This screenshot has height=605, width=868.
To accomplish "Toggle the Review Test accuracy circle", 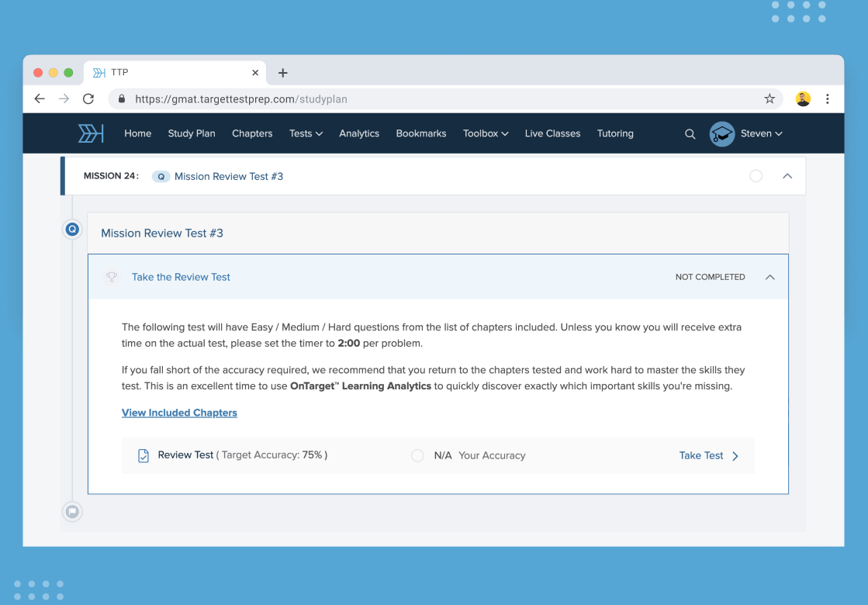I will (417, 456).
